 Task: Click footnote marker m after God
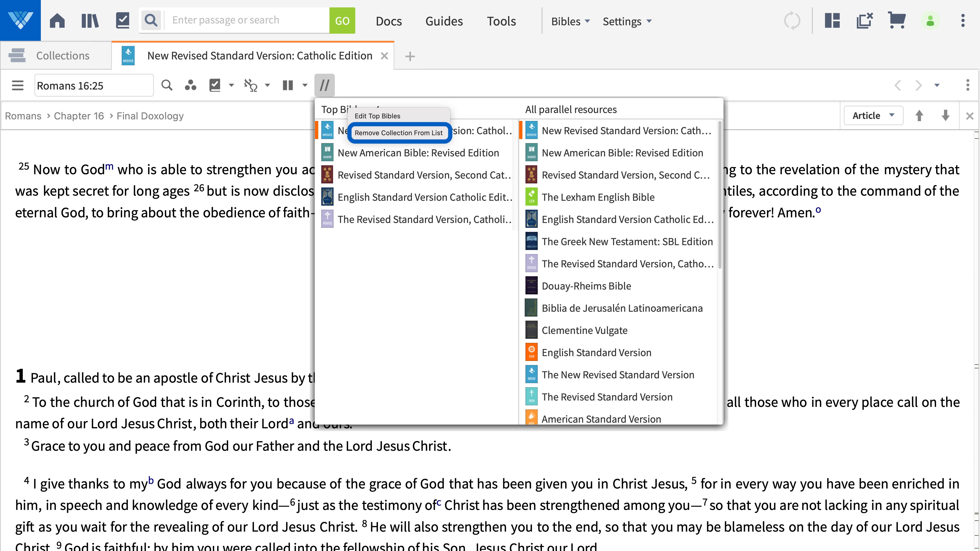109,166
